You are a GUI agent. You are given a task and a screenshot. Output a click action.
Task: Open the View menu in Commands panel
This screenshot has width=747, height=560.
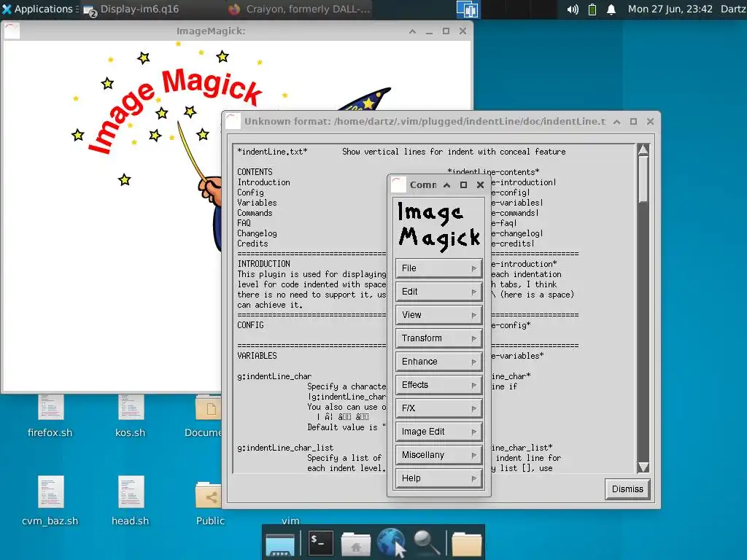point(438,315)
